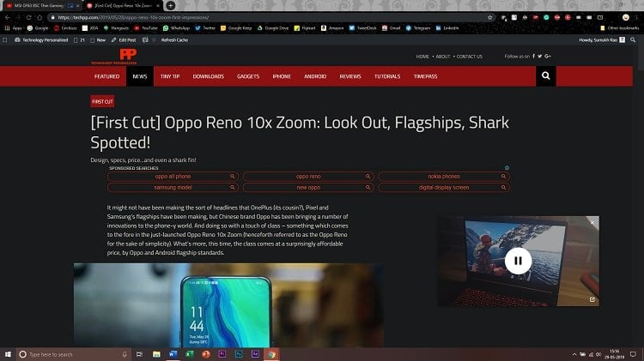Follow on Twitter icon in header

pos(540,57)
